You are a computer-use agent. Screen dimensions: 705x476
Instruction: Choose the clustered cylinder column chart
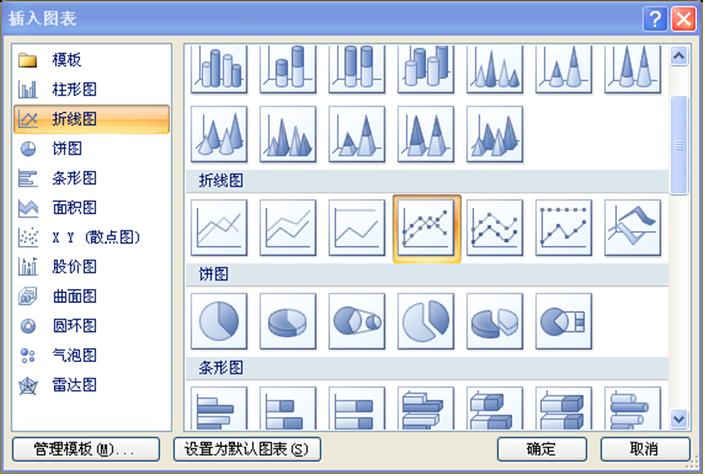(219, 69)
